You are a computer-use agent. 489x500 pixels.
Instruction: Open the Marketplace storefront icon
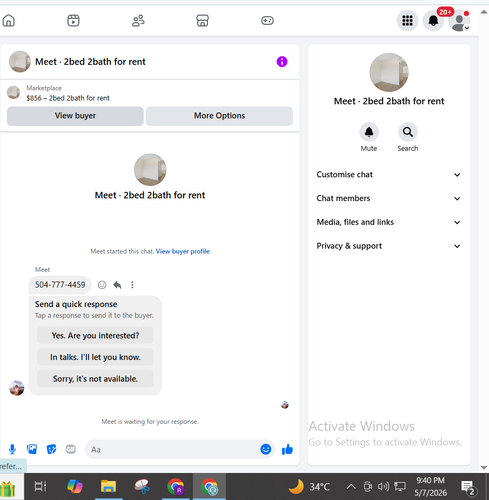point(202,20)
